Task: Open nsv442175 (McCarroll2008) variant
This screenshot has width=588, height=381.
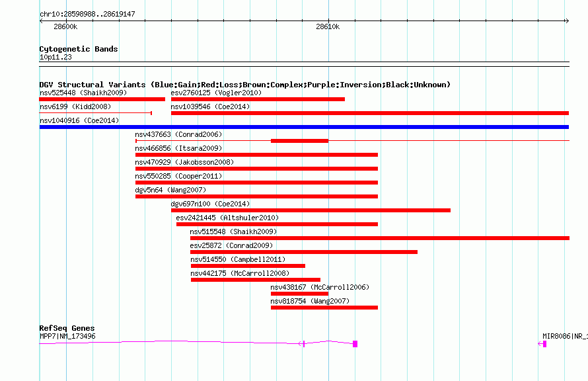Action: [x=240, y=273]
